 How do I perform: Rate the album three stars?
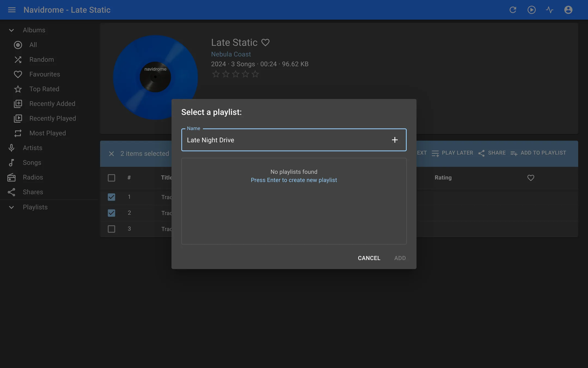point(236,74)
